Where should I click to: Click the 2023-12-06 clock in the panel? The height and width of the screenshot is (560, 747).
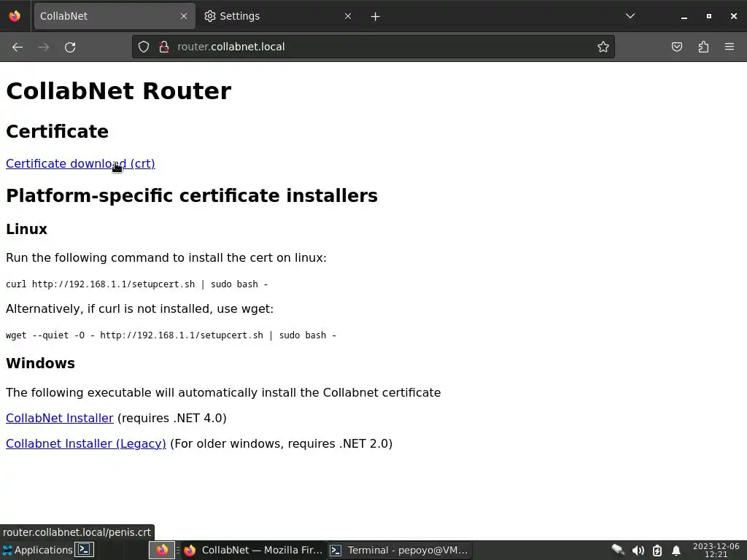[716, 550]
